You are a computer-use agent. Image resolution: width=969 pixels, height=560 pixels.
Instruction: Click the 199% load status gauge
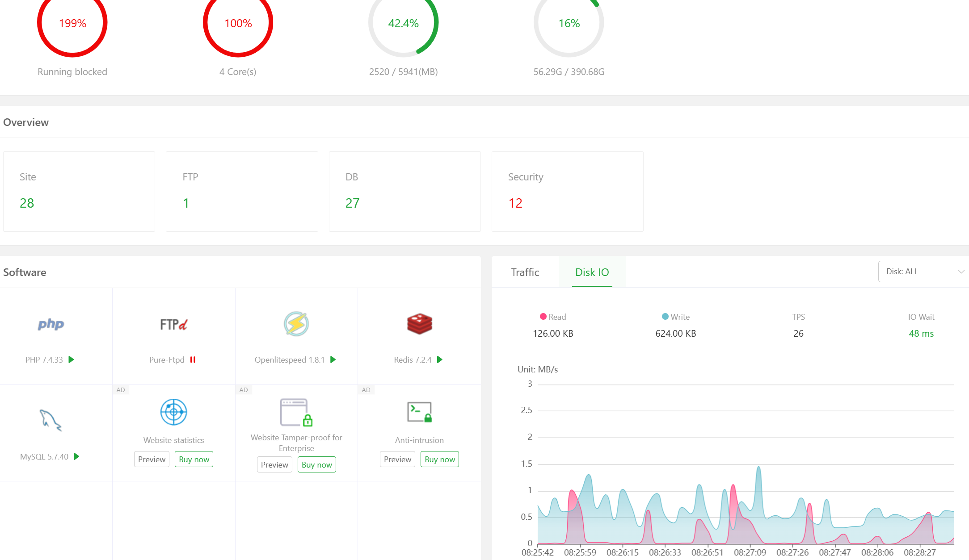click(72, 23)
